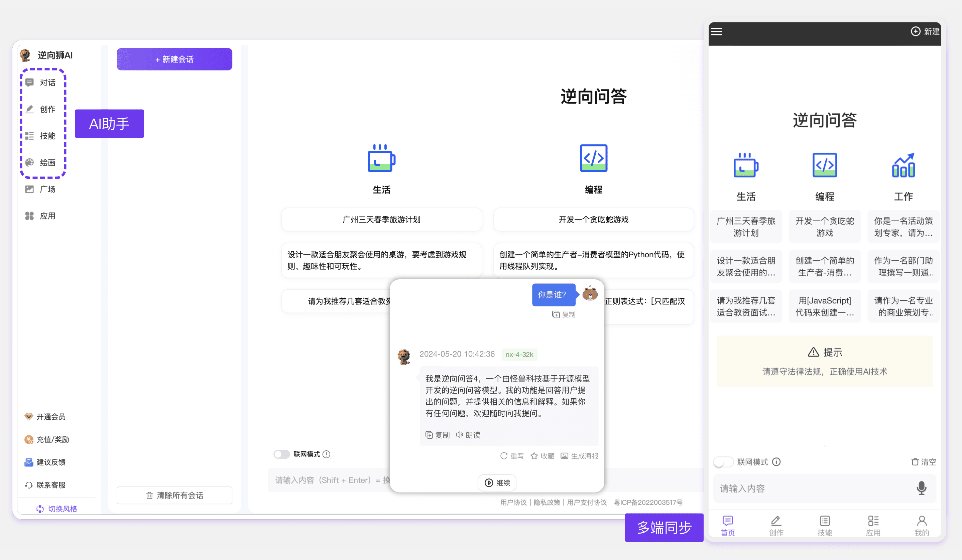Screen dimensions: 962x560
Task: Click 重写 to regenerate the reply
Action: [x=512, y=456]
